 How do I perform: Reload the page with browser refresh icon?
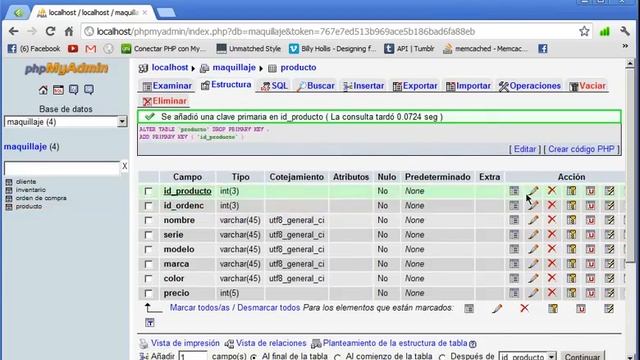(x=50, y=31)
